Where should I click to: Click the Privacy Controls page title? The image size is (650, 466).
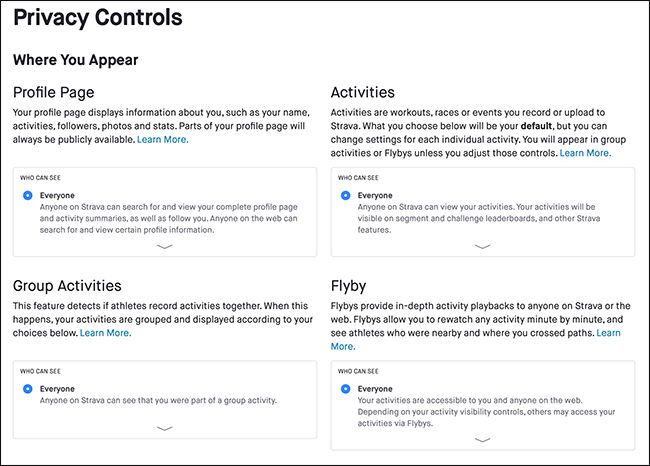98,17
